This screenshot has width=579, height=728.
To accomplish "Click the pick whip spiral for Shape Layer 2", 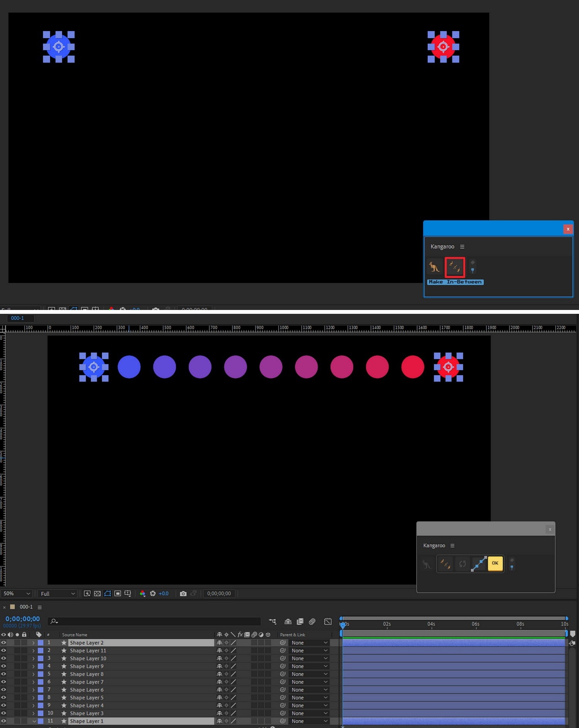I will (283, 643).
